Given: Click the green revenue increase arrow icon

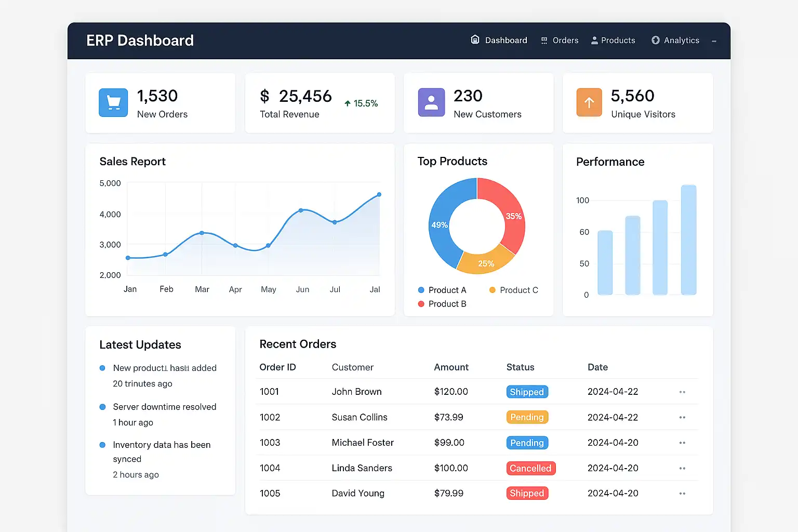Looking at the screenshot, I should click(348, 103).
